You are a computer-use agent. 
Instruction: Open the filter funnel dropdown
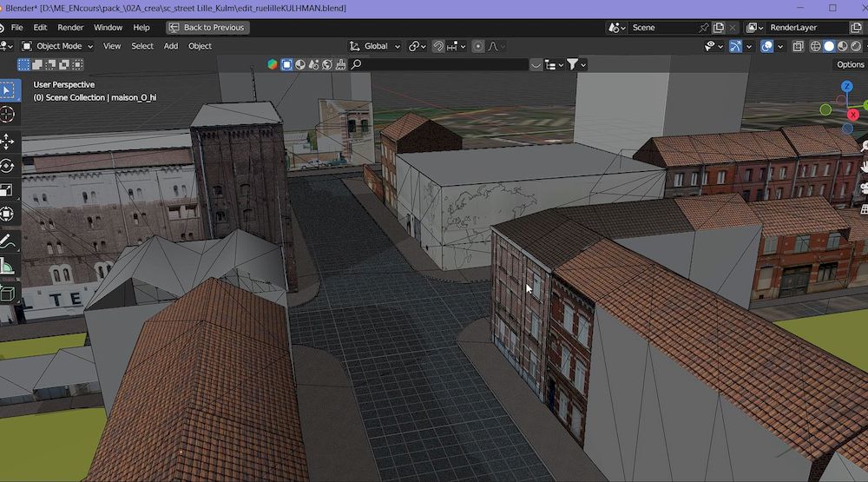576,64
